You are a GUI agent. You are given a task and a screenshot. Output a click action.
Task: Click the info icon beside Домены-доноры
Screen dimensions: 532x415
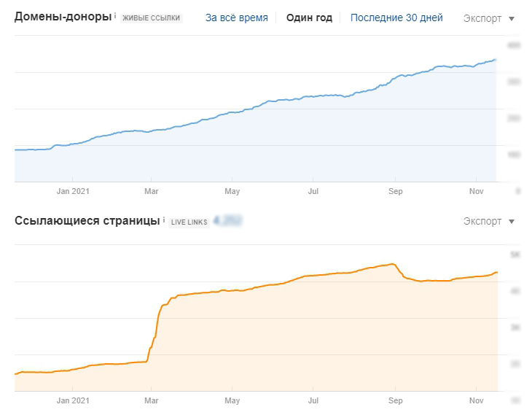[115, 15]
